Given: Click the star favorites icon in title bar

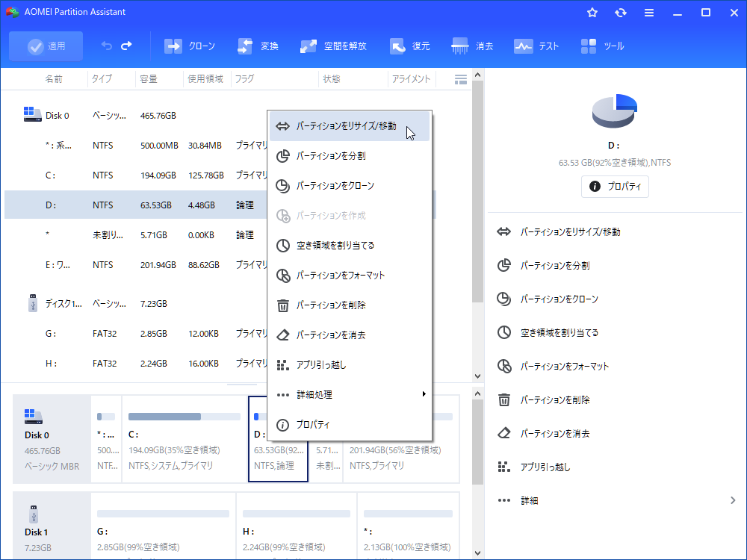Looking at the screenshot, I should pos(592,13).
